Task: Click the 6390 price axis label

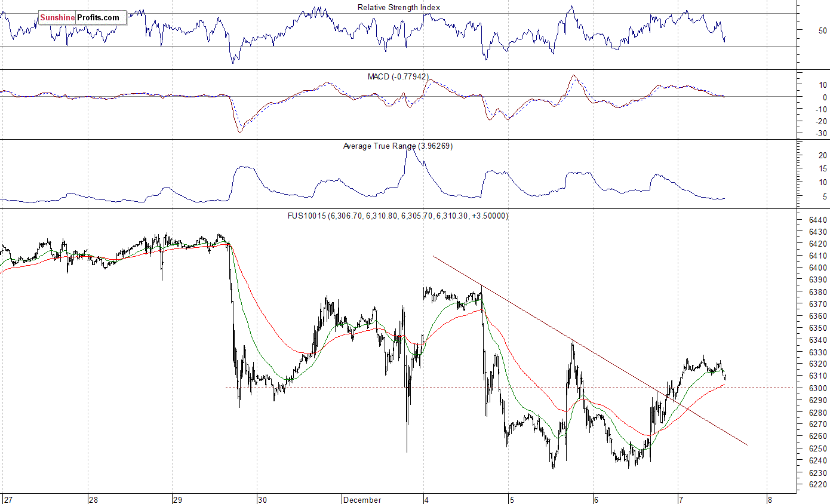Action: 818,279
